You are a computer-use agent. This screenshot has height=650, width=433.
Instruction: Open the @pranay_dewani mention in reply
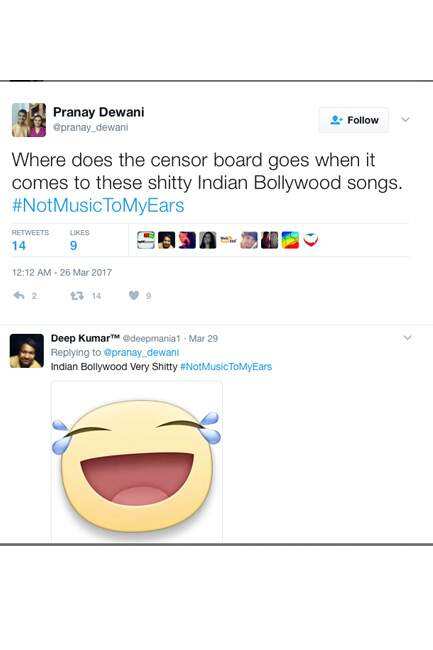coord(141,352)
